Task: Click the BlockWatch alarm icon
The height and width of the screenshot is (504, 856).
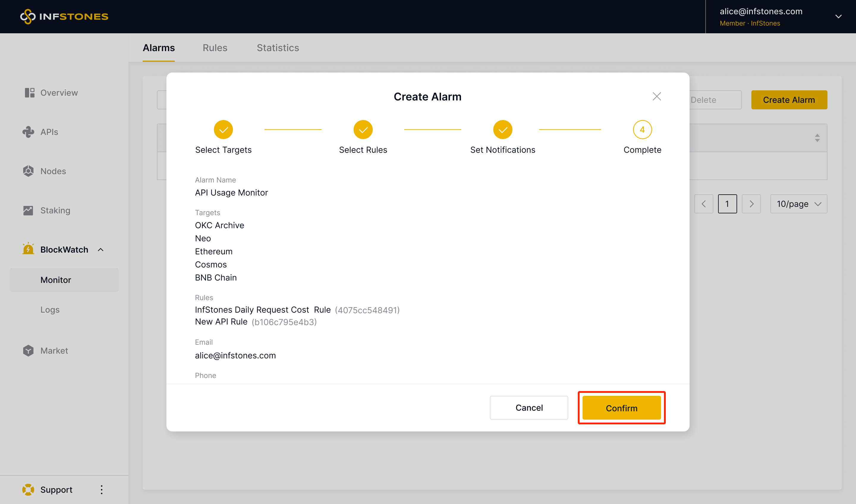Action: tap(28, 249)
